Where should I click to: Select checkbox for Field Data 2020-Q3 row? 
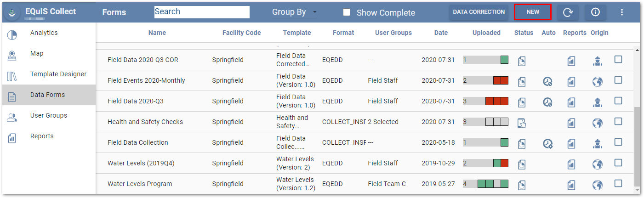click(x=618, y=101)
